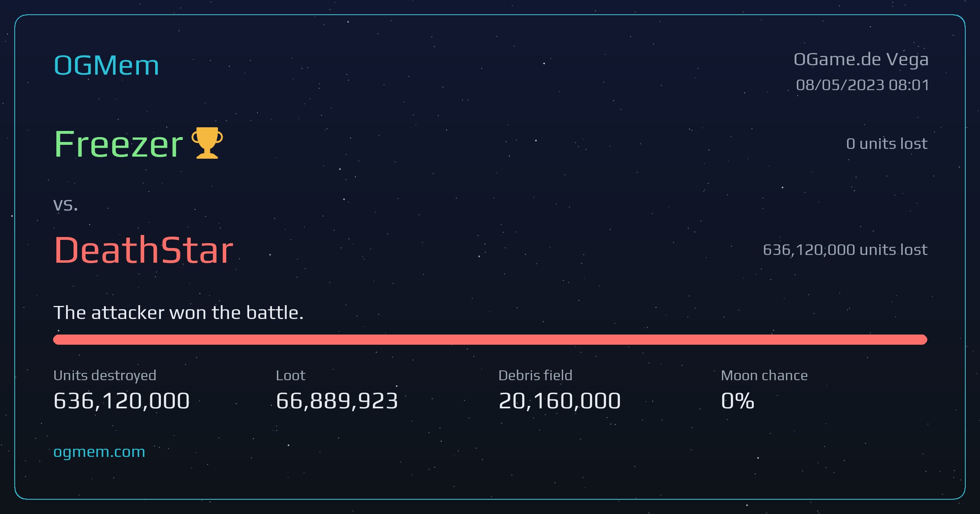Select the attacker name Freezer
The height and width of the screenshot is (514, 980).
[x=118, y=144]
